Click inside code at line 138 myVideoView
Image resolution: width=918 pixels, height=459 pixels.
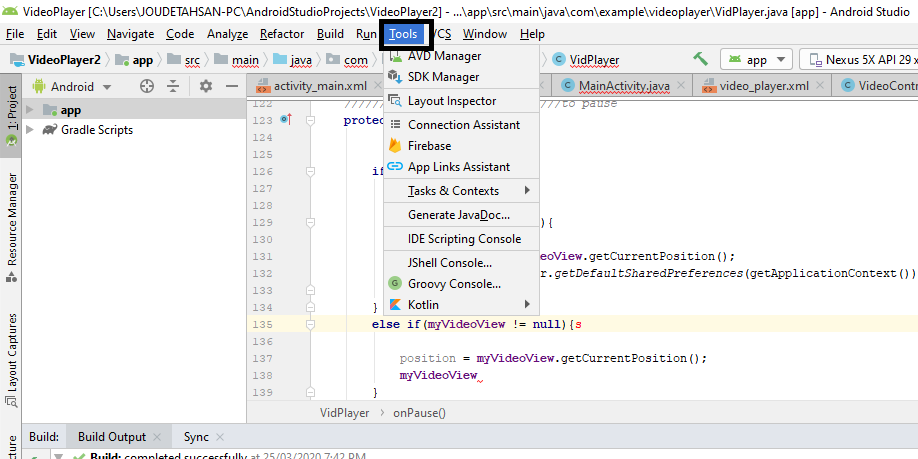tap(439, 375)
